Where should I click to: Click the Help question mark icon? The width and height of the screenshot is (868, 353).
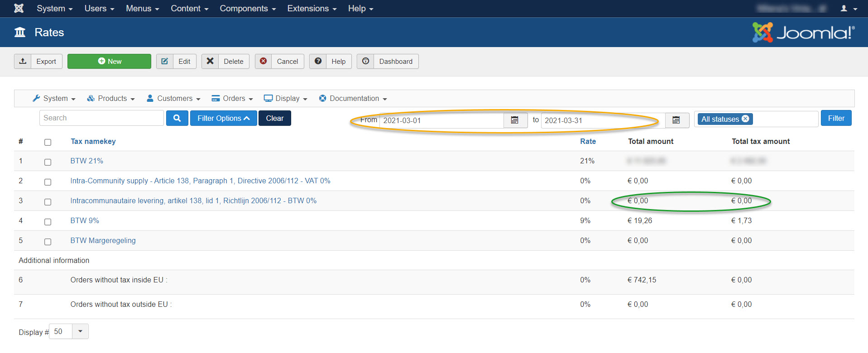coord(318,61)
